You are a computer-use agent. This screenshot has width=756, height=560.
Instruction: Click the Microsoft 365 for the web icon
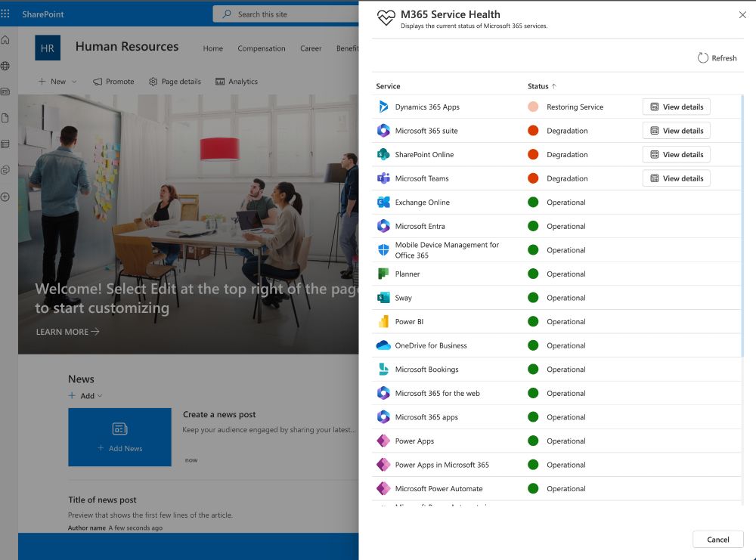pos(383,393)
